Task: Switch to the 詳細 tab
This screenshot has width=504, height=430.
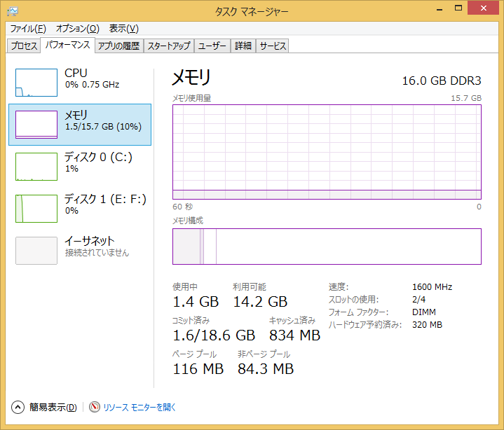Action: [243, 46]
